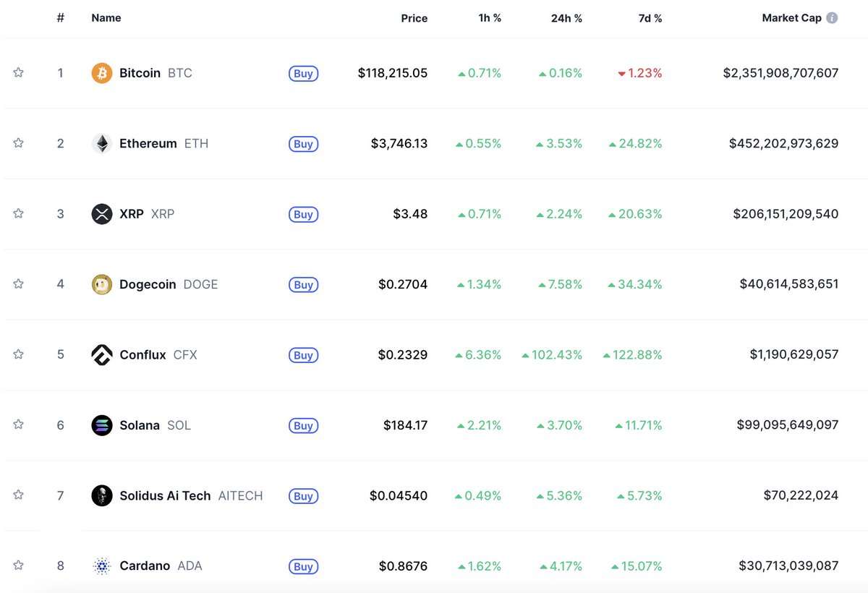Click Solana price $184.17
This screenshot has height=593, width=868.
tap(406, 425)
